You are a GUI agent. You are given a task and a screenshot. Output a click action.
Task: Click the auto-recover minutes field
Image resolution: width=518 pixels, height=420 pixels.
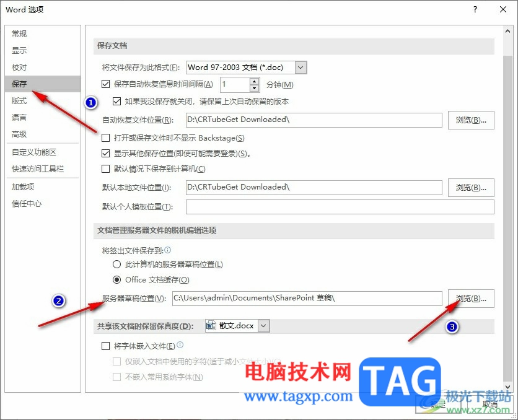click(x=235, y=84)
